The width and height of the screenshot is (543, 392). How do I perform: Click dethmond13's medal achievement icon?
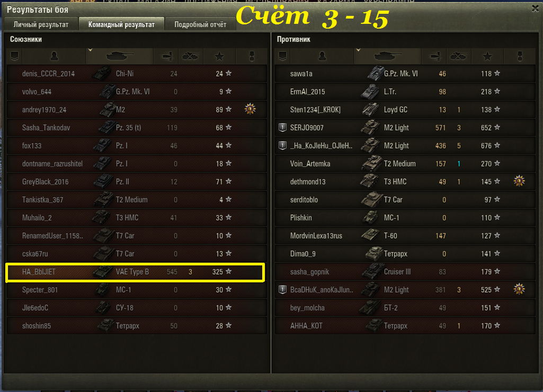(519, 181)
